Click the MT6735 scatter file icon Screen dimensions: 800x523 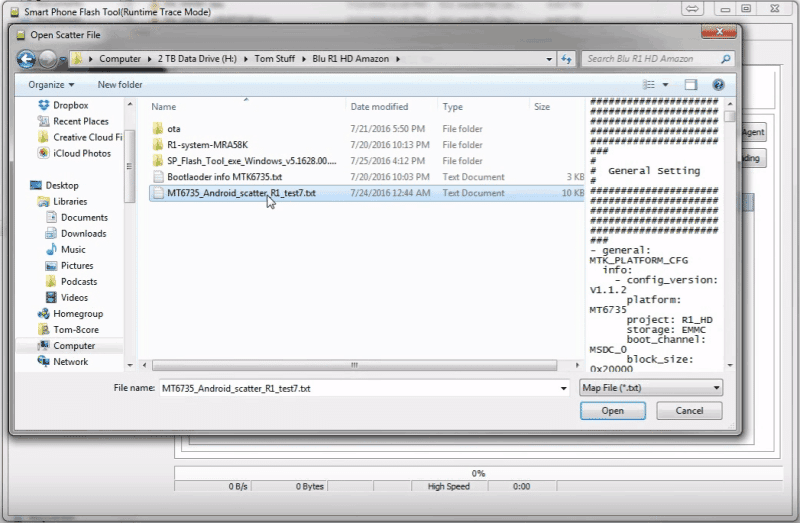158,193
